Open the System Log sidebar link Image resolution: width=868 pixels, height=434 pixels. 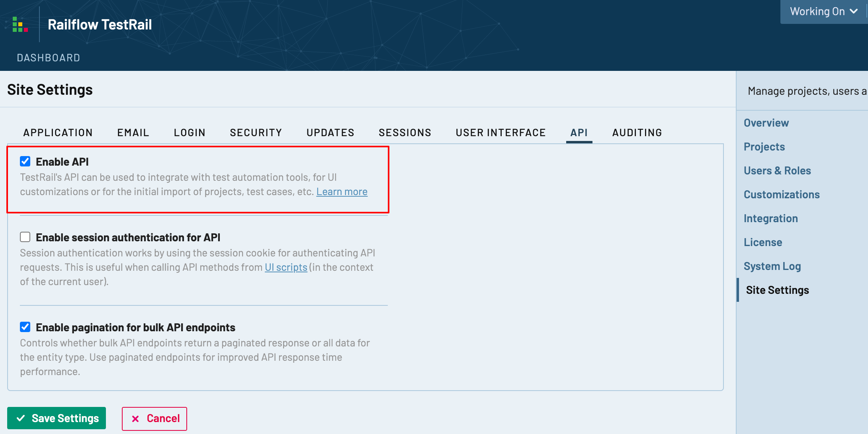click(772, 266)
